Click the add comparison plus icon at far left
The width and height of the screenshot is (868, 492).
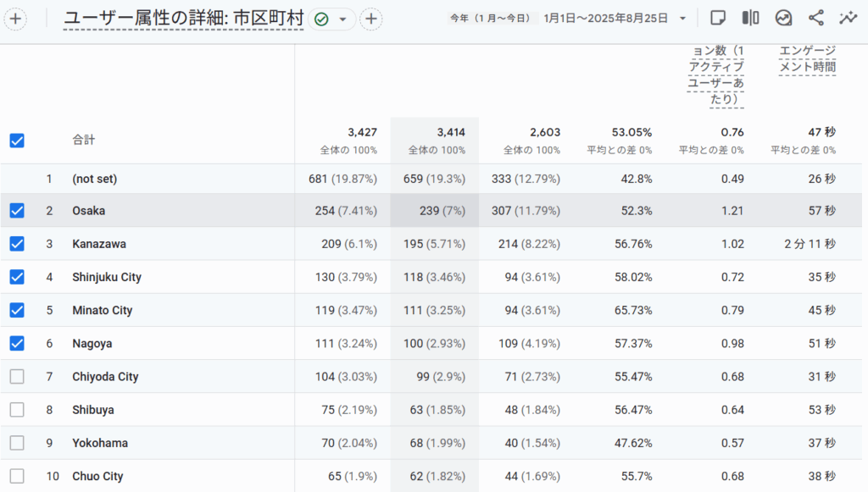click(17, 19)
